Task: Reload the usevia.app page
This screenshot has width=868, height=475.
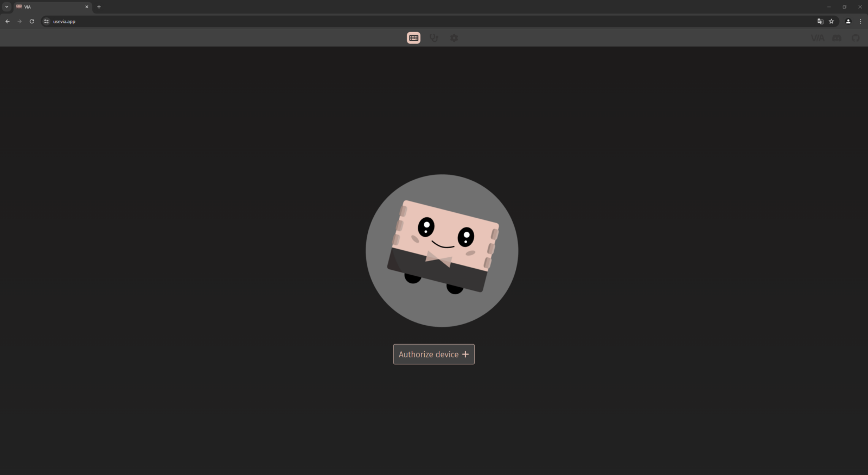Action: coord(32,21)
